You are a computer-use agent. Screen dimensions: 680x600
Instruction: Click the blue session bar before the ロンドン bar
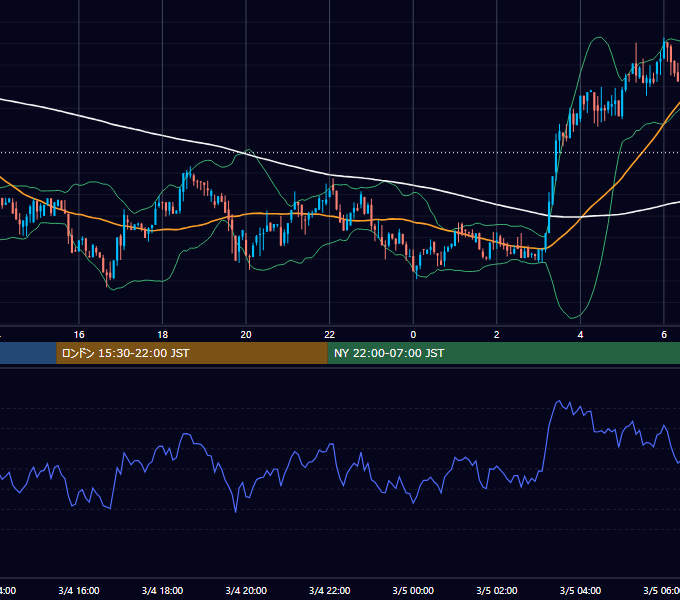tap(28, 353)
